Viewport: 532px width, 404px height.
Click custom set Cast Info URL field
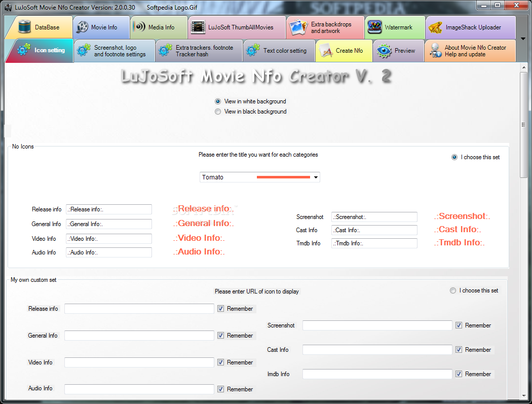[377, 350]
